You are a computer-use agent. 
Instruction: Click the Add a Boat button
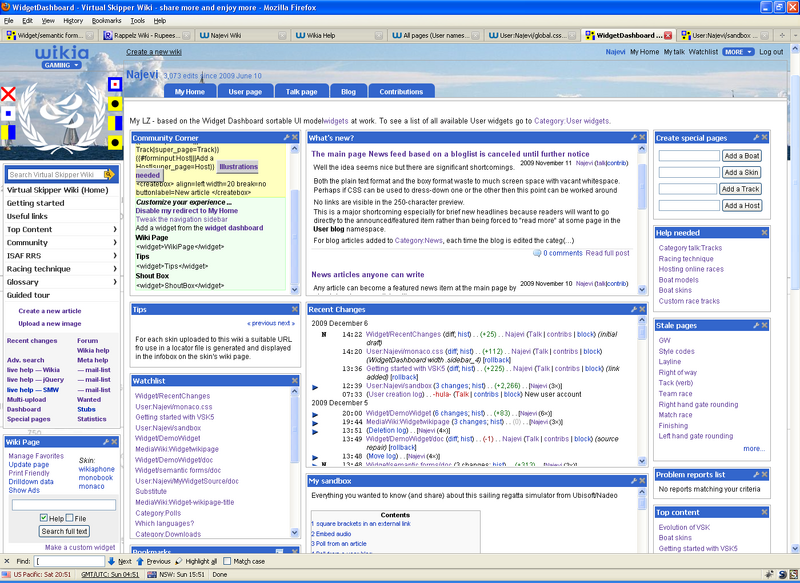[742, 156]
